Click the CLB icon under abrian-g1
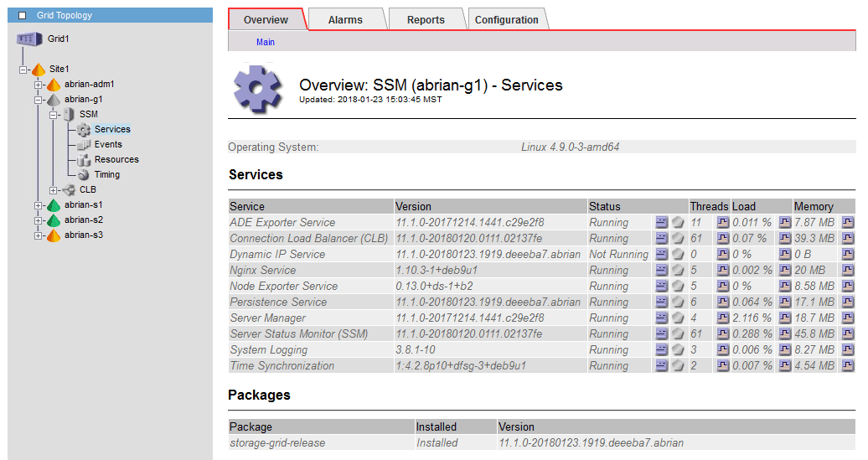This screenshot has width=868, height=460. [68, 190]
